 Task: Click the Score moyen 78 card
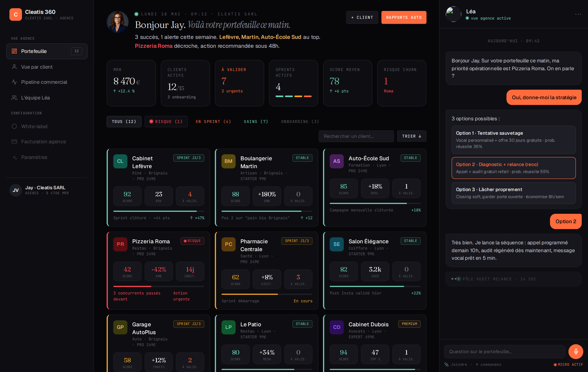click(348, 83)
